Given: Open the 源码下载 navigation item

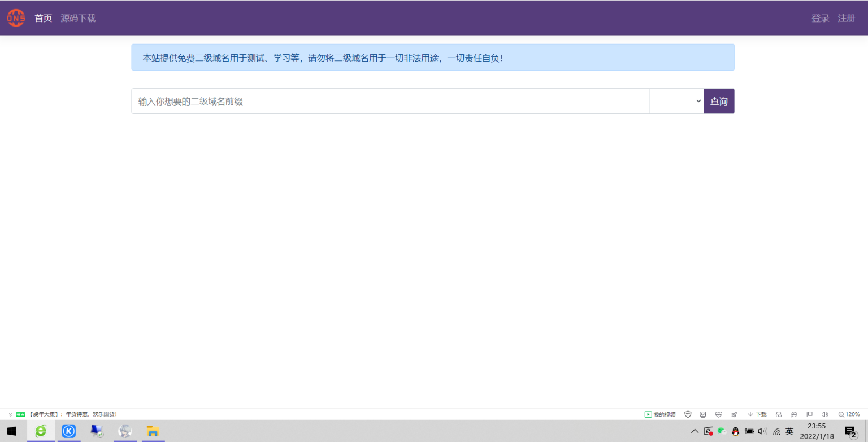Looking at the screenshot, I should (78, 18).
